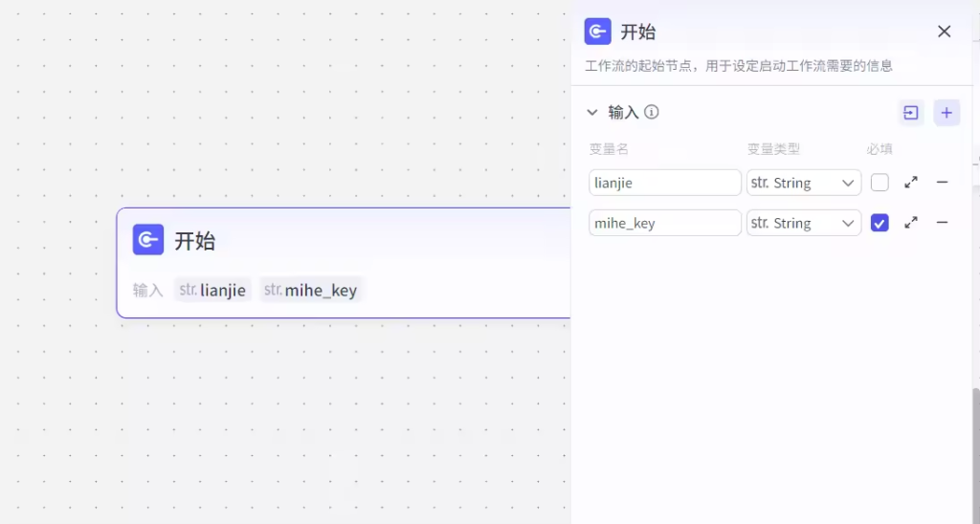Click the lianjie variable name field

[665, 183]
